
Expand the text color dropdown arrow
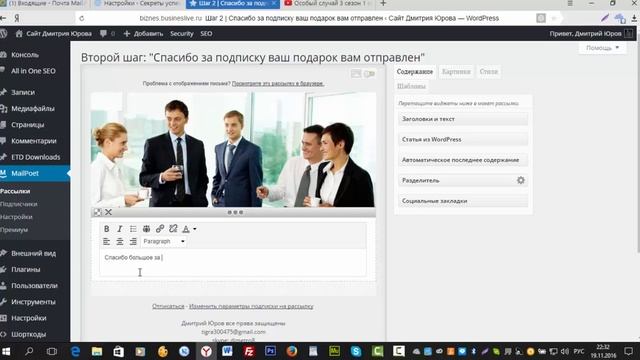[195, 229]
